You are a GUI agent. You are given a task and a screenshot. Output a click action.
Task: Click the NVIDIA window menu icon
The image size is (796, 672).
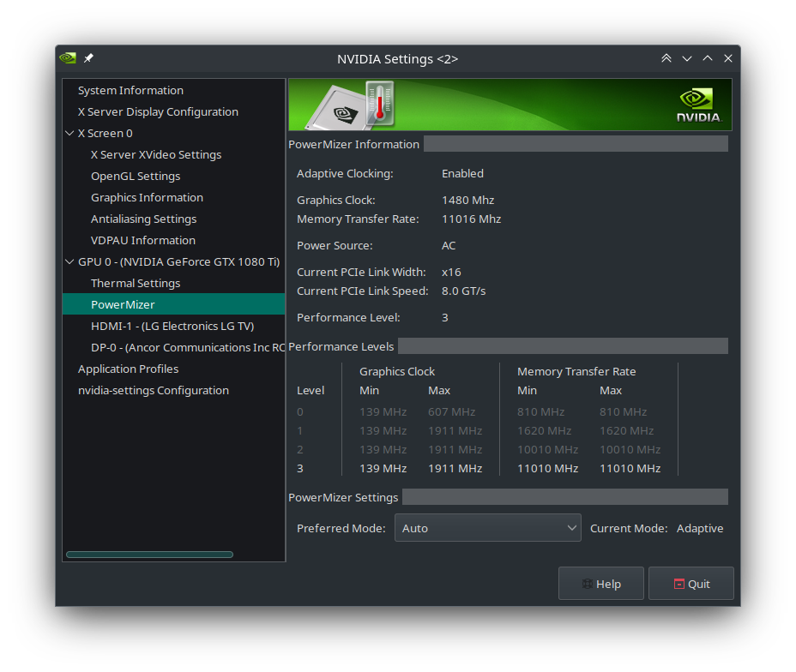point(68,58)
